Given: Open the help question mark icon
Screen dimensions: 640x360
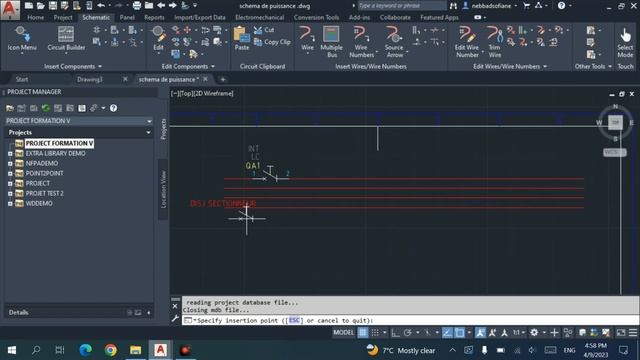Looking at the screenshot, I should point(562,6).
